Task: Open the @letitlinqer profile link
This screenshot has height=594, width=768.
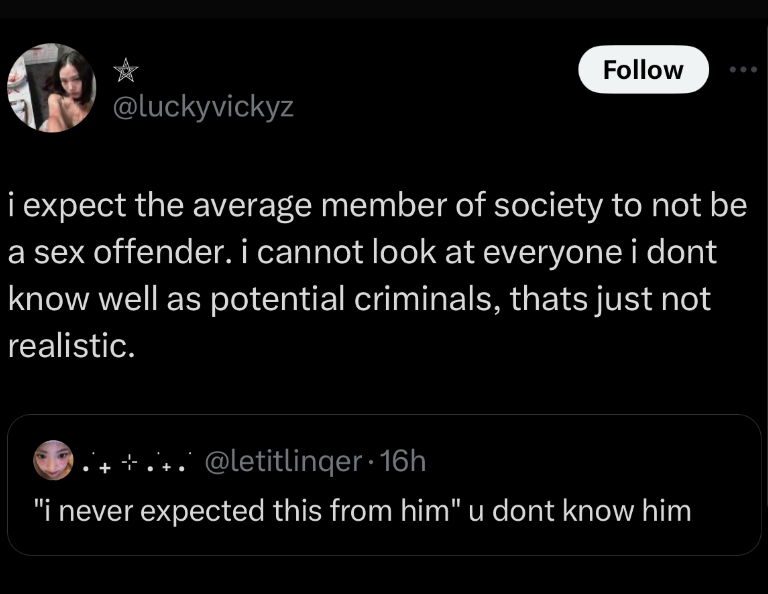Action: (283, 461)
